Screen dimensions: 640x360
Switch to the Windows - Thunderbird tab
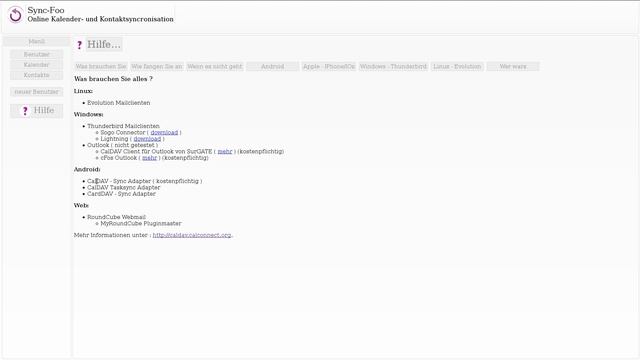pos(393,66)
